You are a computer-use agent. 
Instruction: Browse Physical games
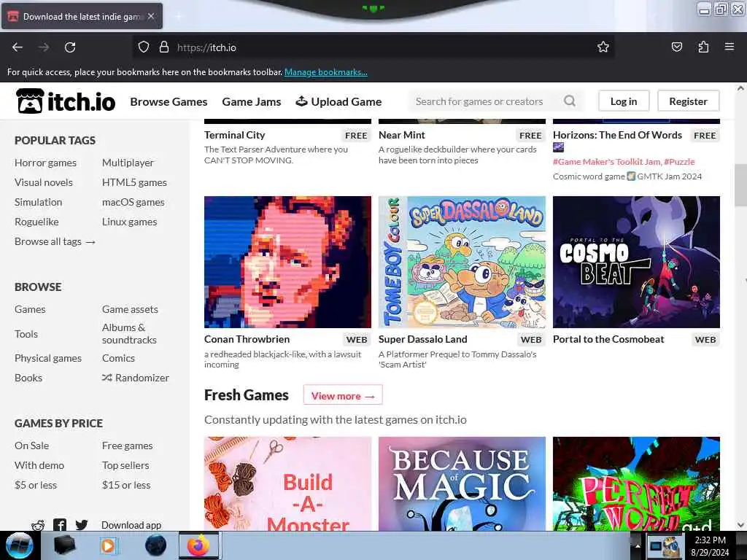pyautogui.click(x=47, y=357)
